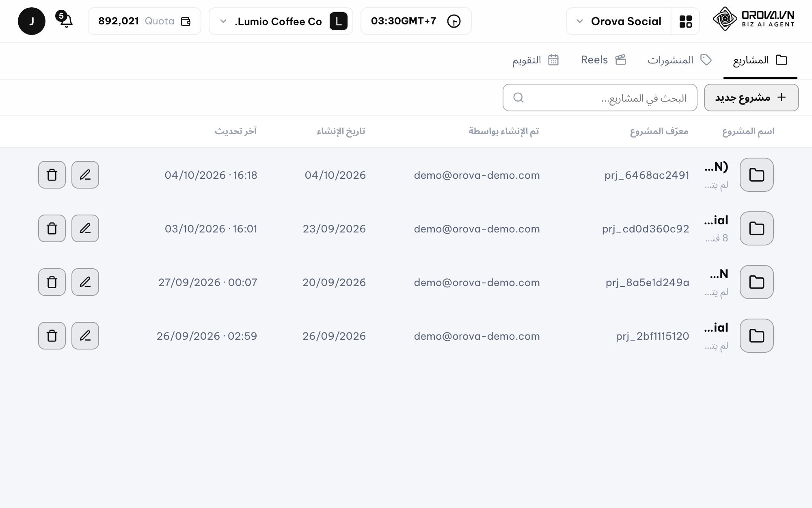
Task: Open folder icon of project prj_cd0d360c92
Action: (x=757, y=228)
